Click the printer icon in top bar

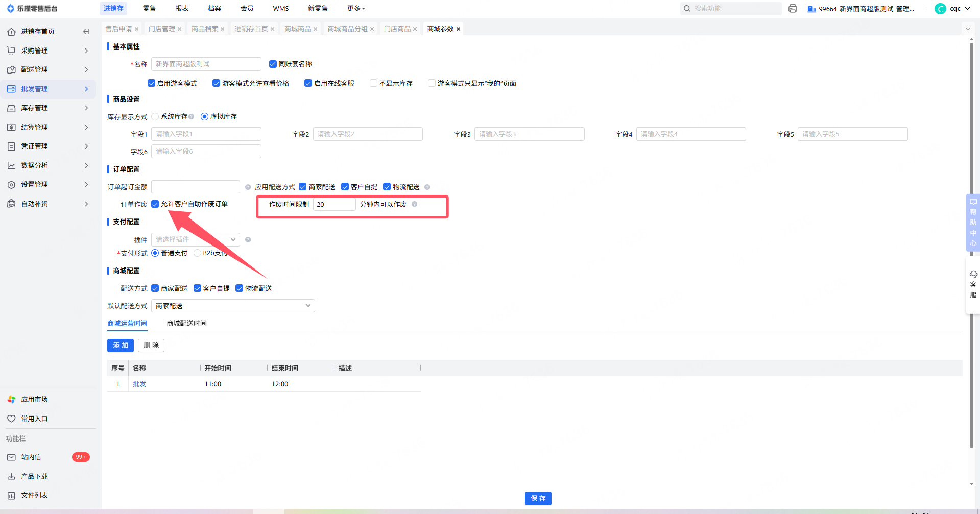[793, 8]
